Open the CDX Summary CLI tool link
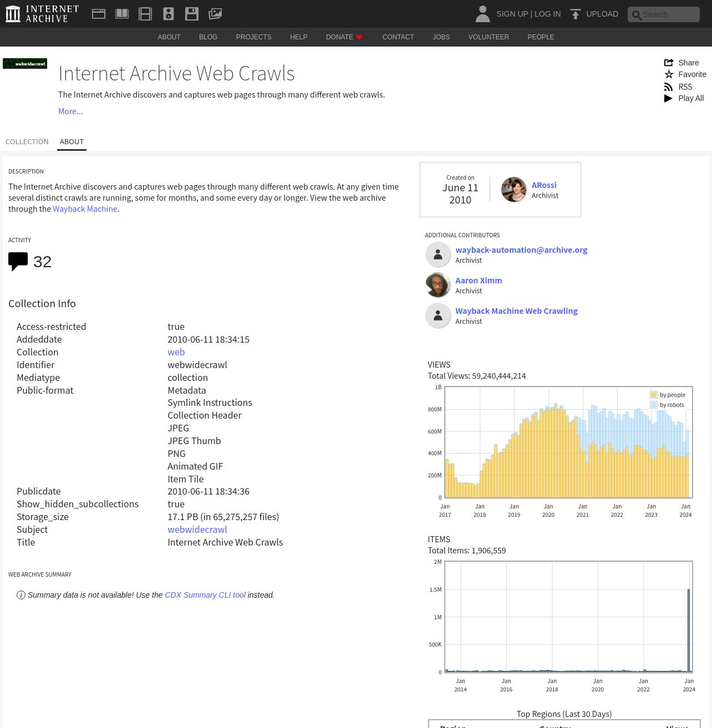This screenshot has width=712, height=728. 205,595
